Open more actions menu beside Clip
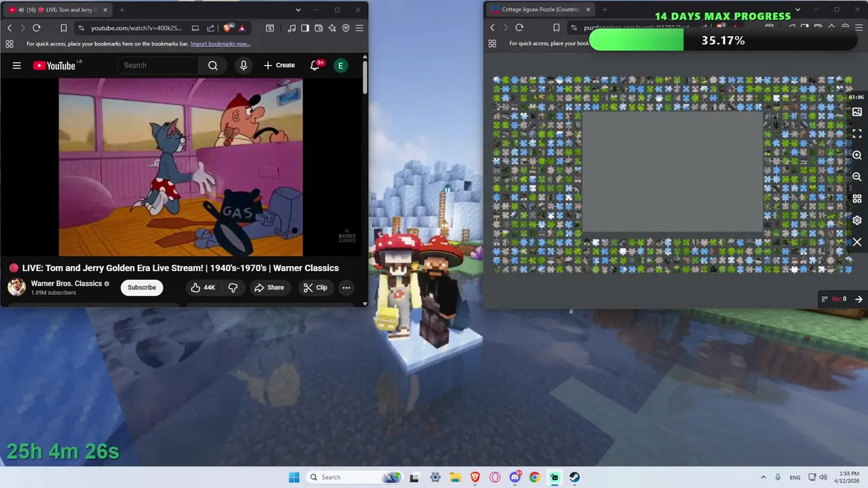The width and height of the screenshot is (868, 488). pyautogui.click(x=346, y=287)
